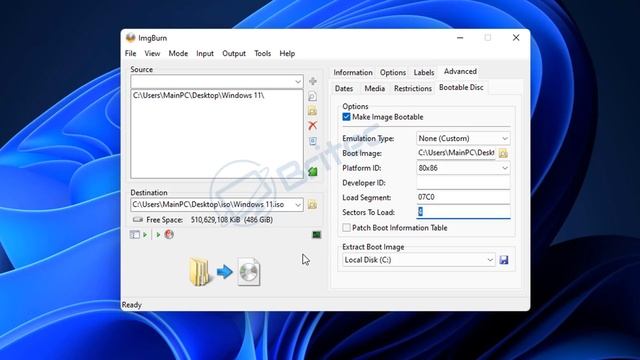
Task: Click the green disc layout editor icon
Action: (313, 172)
